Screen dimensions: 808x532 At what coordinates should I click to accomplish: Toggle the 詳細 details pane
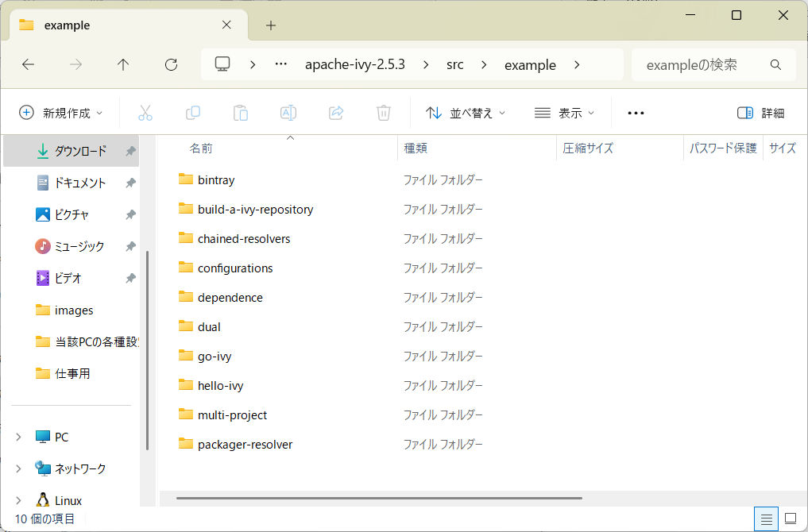pyautogui.click(x=760, y=113)
